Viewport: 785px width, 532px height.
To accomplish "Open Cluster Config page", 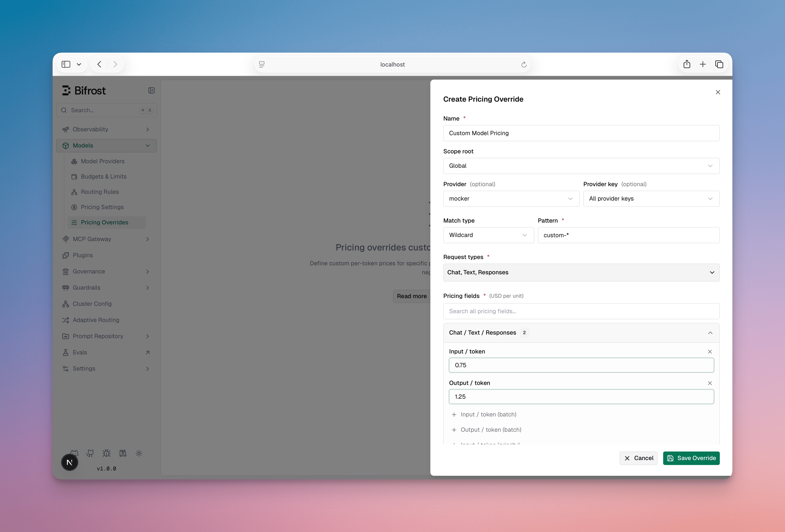I will click(106, 304).
